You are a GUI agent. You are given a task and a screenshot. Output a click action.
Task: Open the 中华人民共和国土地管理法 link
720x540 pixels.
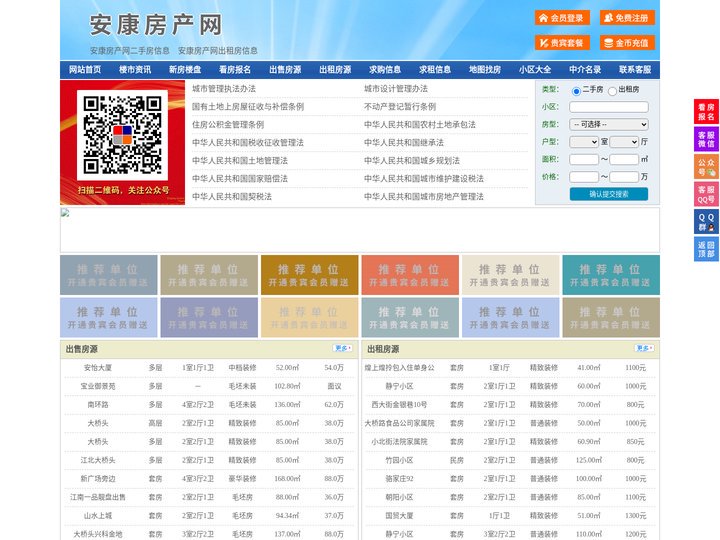[240, 160]
